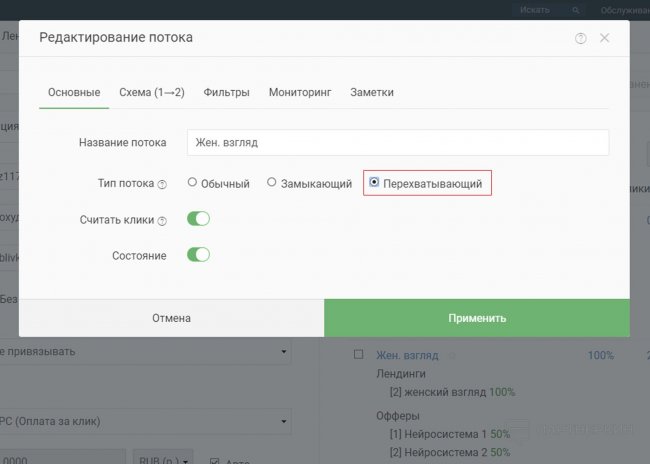Screen dimensions: 650x464
Task: Click the help icon in dialog header
Action: point(581,38)
